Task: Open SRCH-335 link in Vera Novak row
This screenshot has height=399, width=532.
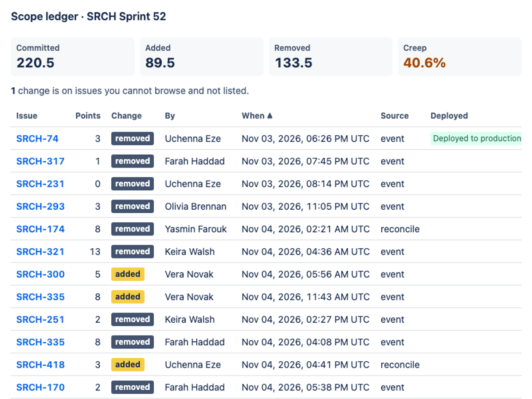Action: point(40,297)
